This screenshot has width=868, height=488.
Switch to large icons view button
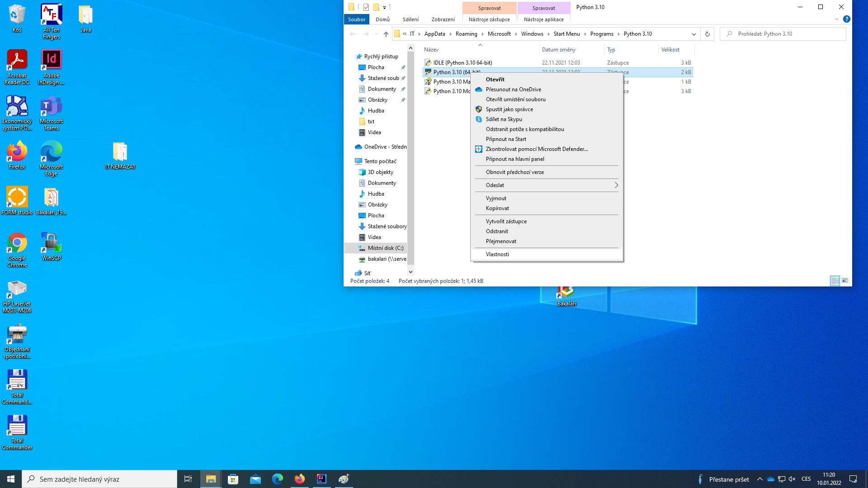(x=845, y=281)
